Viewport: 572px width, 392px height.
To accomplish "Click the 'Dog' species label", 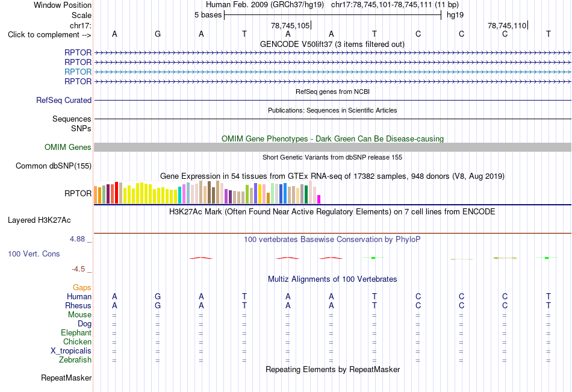I will pos(85,324).
